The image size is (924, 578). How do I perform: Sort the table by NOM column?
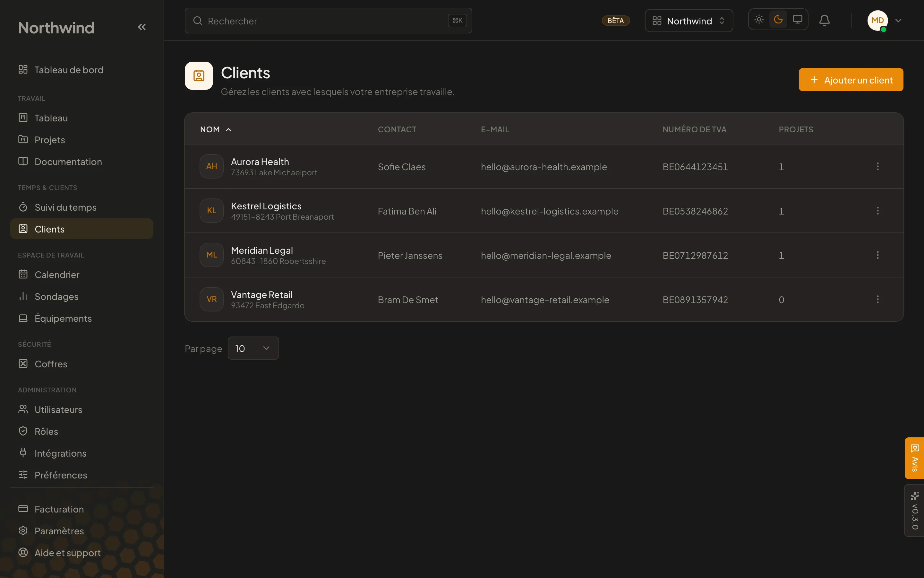click(216, 130)
